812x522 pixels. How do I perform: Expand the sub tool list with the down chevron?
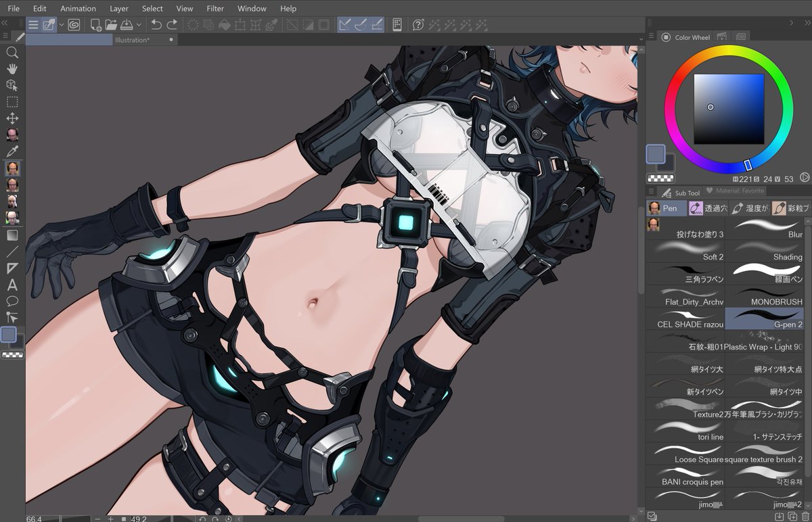[x=807, y=504]
